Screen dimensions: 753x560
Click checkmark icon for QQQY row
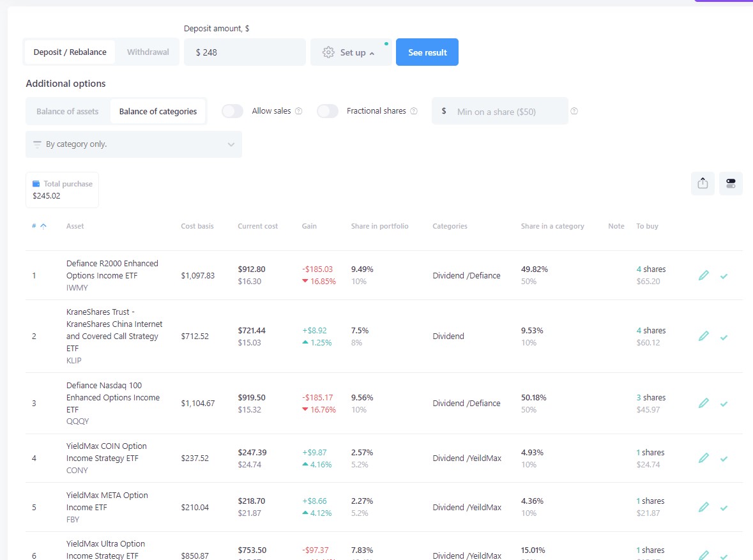tap(724, 404)
